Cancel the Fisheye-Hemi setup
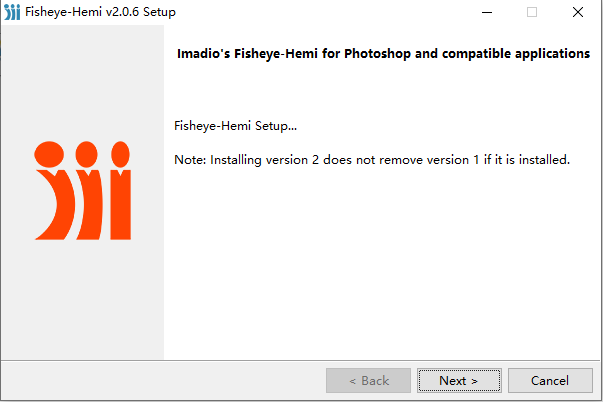 click(550, 380)
